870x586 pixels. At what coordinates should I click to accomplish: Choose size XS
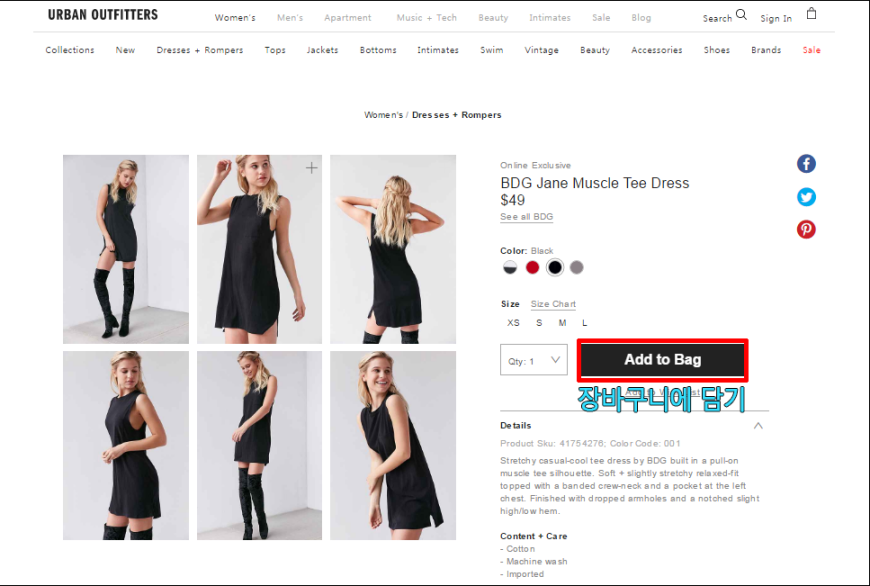(x=513, y=323)
